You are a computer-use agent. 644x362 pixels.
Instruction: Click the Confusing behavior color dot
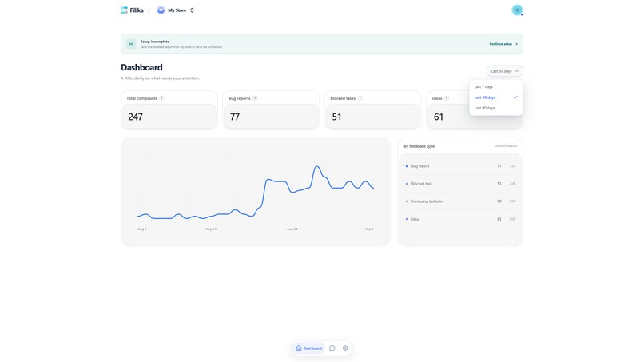point(407,201)
